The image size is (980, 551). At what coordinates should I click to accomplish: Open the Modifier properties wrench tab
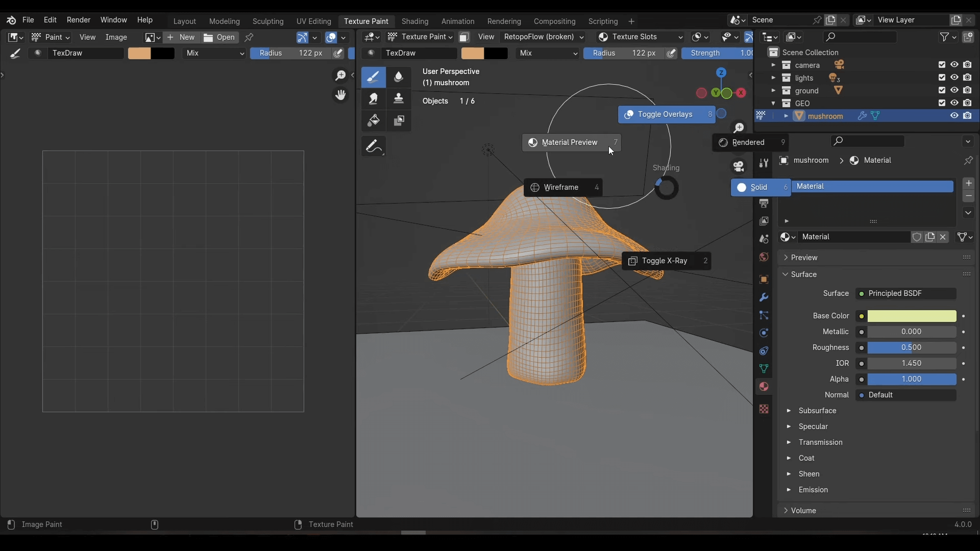764,297
